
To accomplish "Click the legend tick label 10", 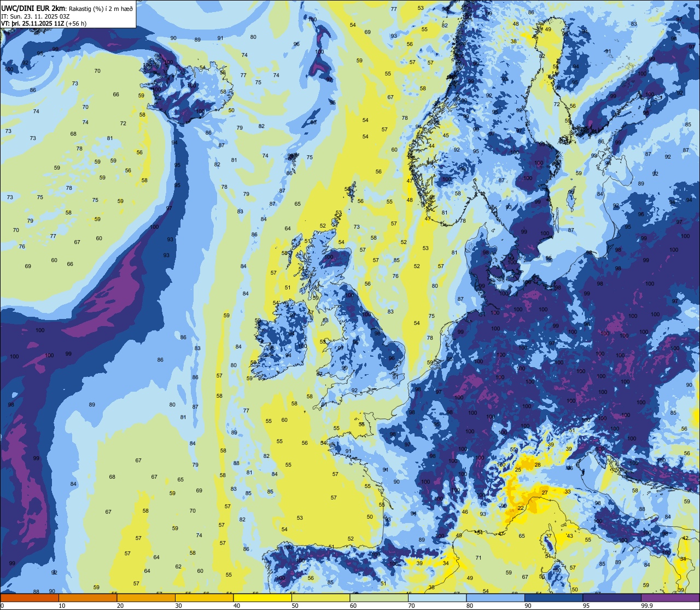I will 62,605.
